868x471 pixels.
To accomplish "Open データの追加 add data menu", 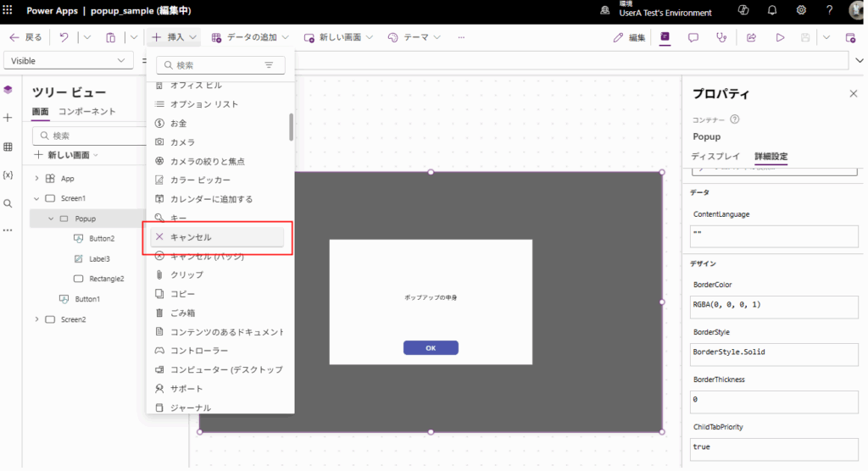I will tap(250, 37).
